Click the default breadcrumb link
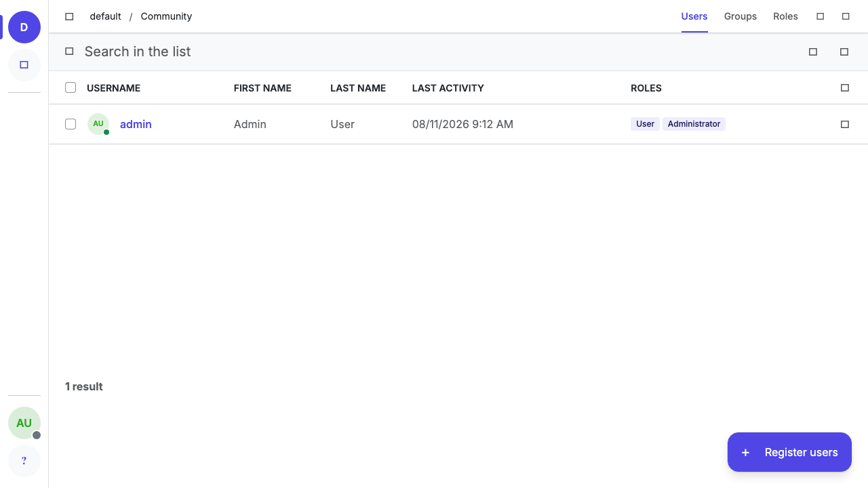868x488 pixels. coord(106,16)
